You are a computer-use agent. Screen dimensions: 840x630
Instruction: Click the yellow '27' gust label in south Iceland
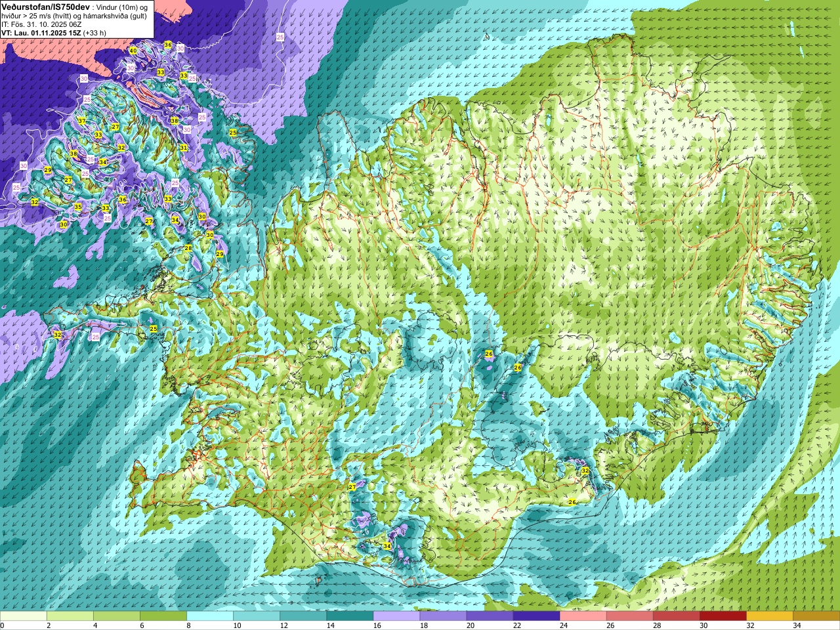(352, 487)
